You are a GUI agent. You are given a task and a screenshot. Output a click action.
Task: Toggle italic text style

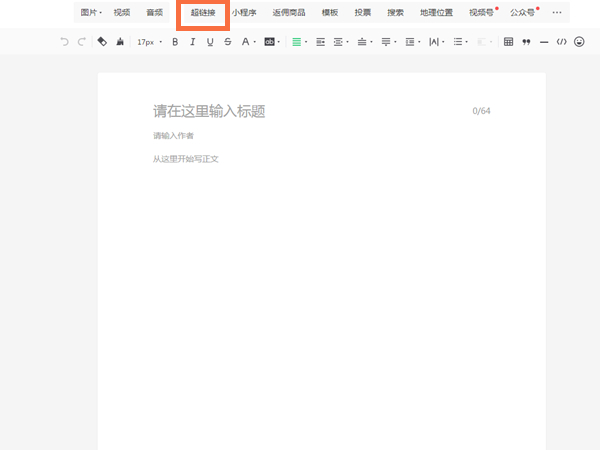click(192, 42)
